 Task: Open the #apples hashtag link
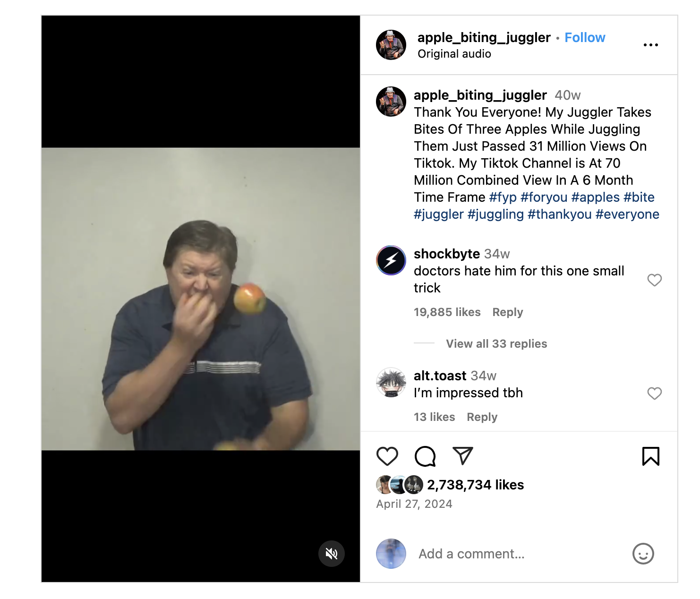coord(595,197)
